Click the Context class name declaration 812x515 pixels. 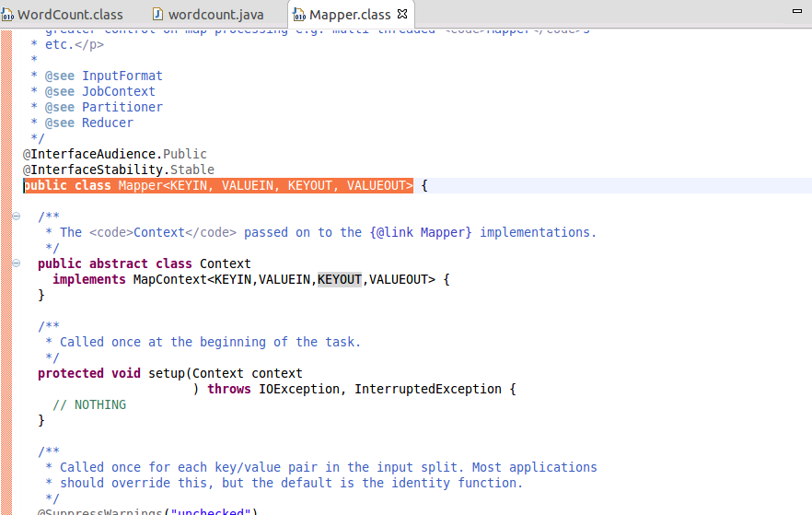pyautogui.click(x=226, y=263)
